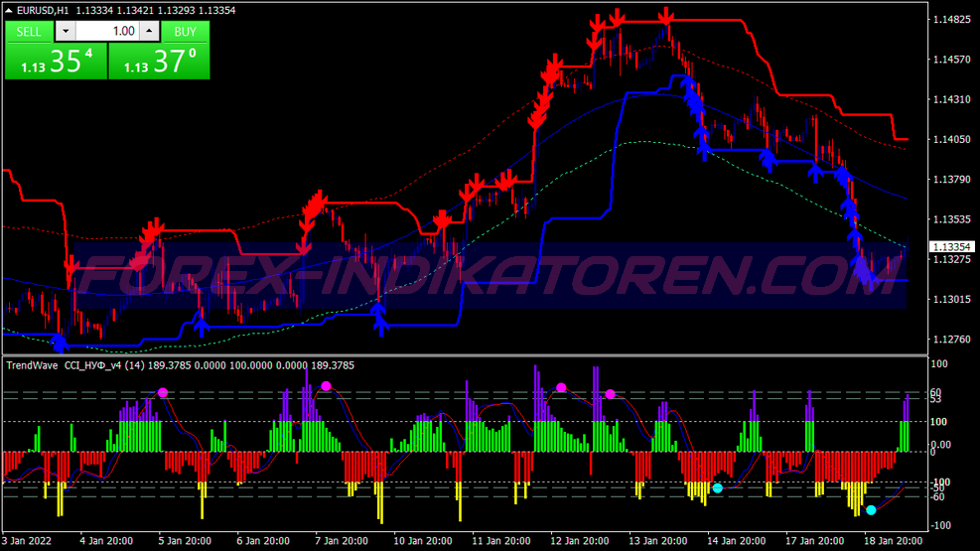Click the 1.14825 price scale label
Image resolution: width=980 pixels, height=551 pixels.
pyautogui.click(x=952, y=20)
